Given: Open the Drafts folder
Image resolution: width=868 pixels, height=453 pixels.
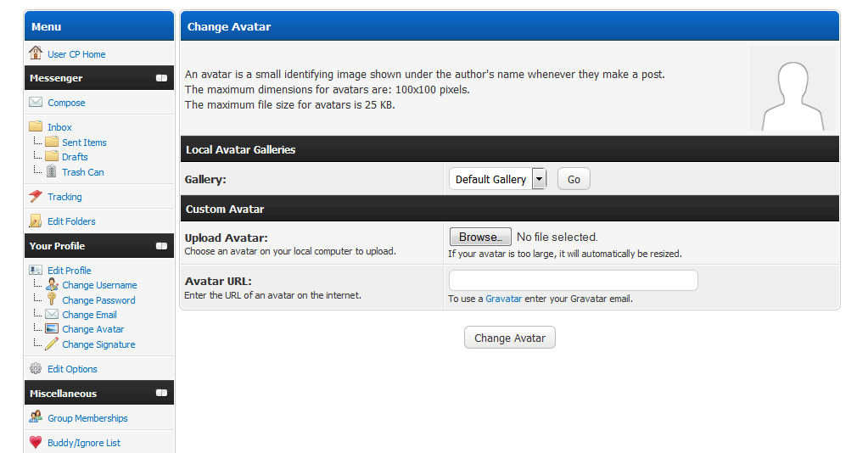Looking at the screenshot, I should (75, 157).
